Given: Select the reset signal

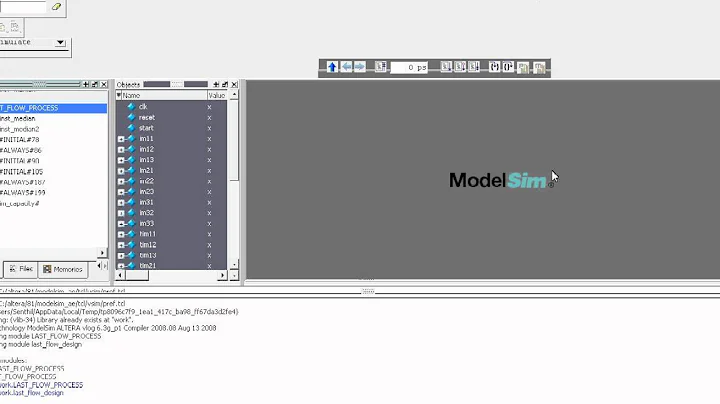Looking at the screenshot, I should pos(147,118).
